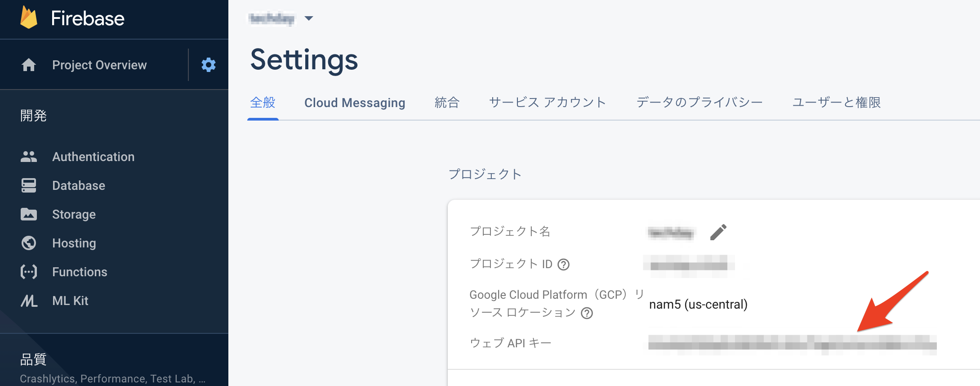Click the Project Overview home icon

(29, 64)
